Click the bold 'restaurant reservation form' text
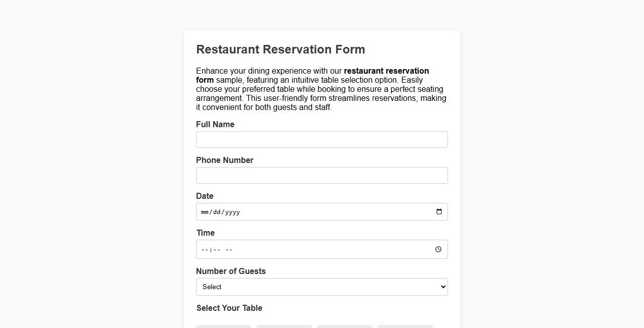 click(386, 71)
